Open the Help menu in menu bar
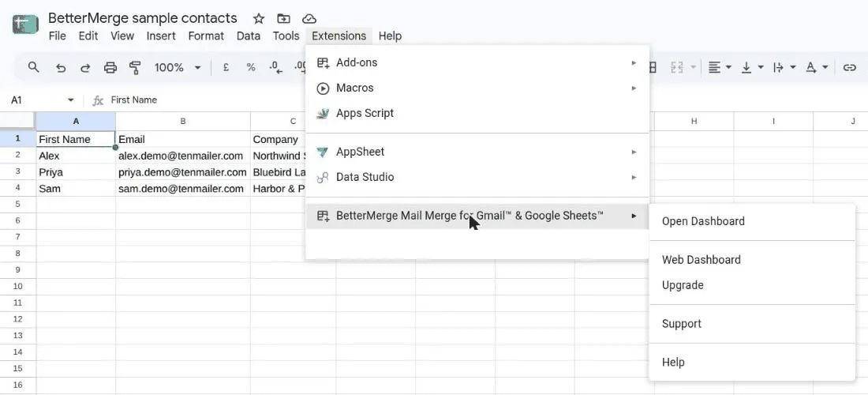The image size is (868, 395). 391,36
